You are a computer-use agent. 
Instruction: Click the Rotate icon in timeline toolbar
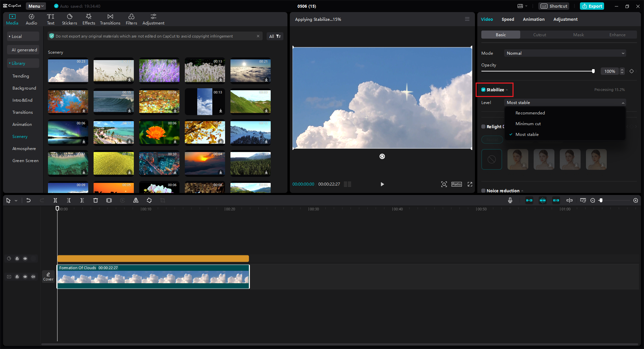click(x=149, y=200)
